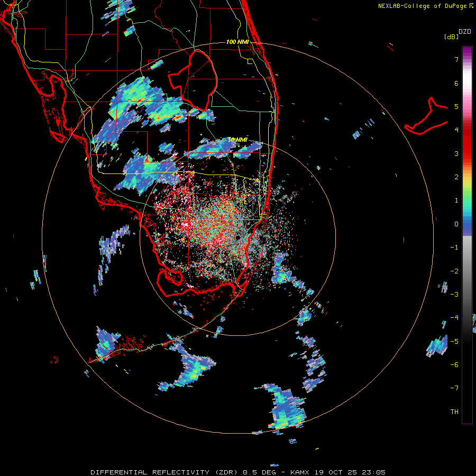This screenshot has width=476, height=476.
Task: Click the 7 value on the color scale
Action: click(x=456, y=59)
